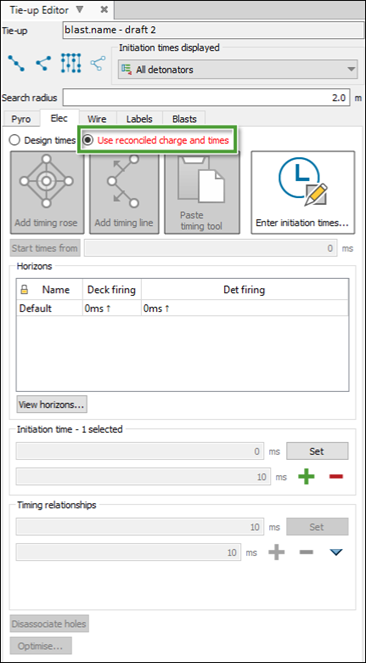Open the Tie-up Editor panel menu arrow

point(79,9)
